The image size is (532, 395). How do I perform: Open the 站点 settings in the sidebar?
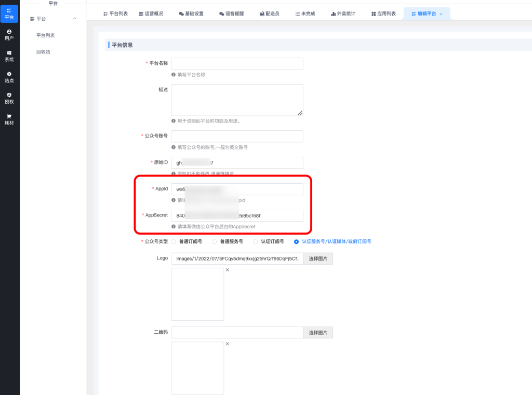9,77
